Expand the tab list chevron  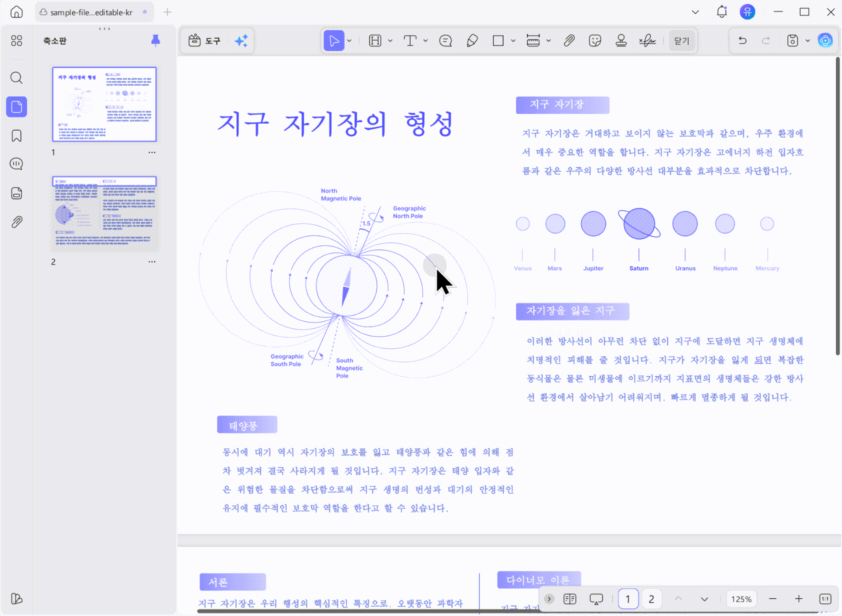[x=695, y=12]
